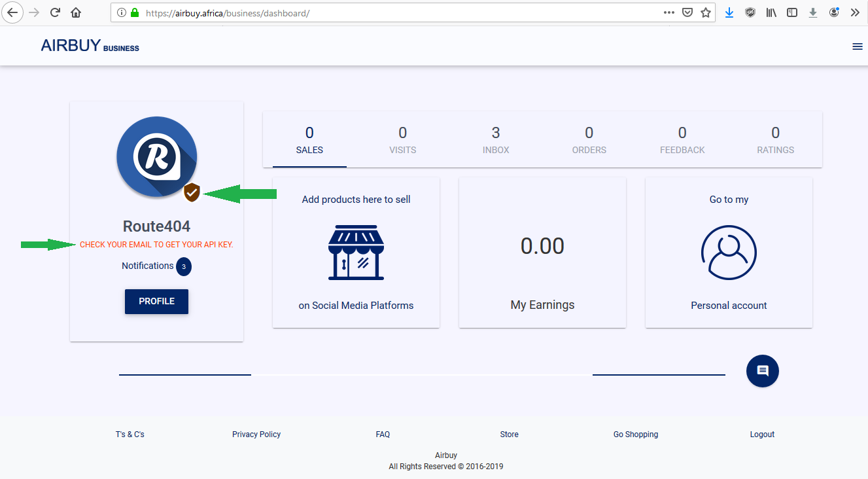The image size is (868, 479).
Task: Expand the browser toolbar overflow chevron
Action: (x=854, y=12)
